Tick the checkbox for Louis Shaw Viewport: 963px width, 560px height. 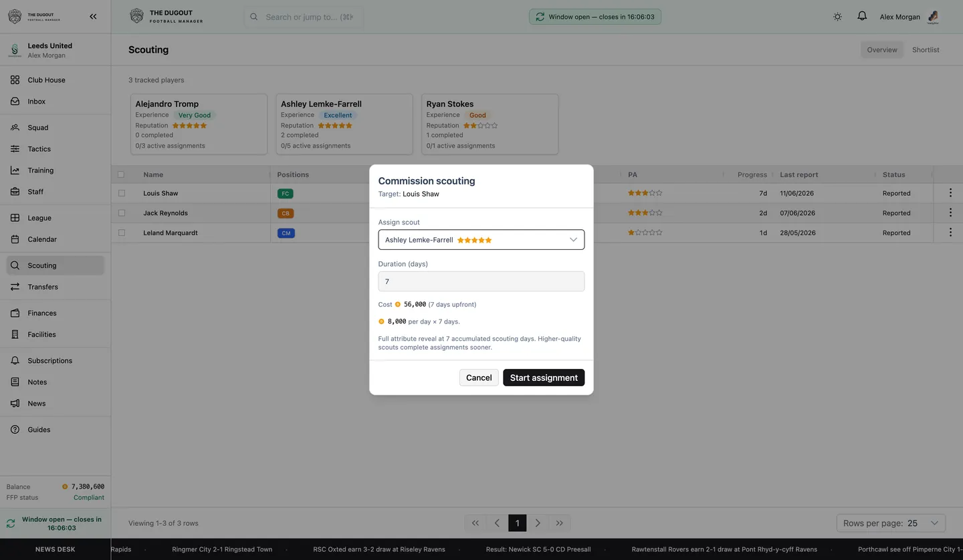click(121, 193)
